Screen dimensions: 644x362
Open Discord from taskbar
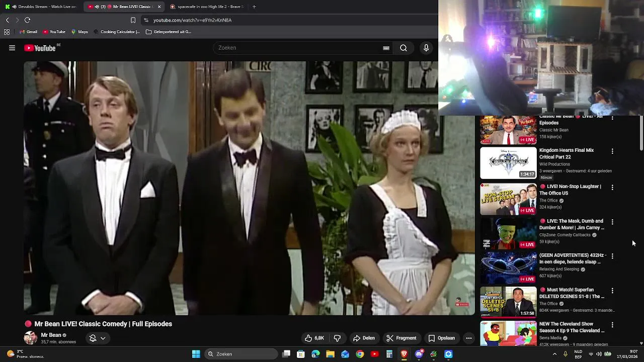tap(419, 354)
